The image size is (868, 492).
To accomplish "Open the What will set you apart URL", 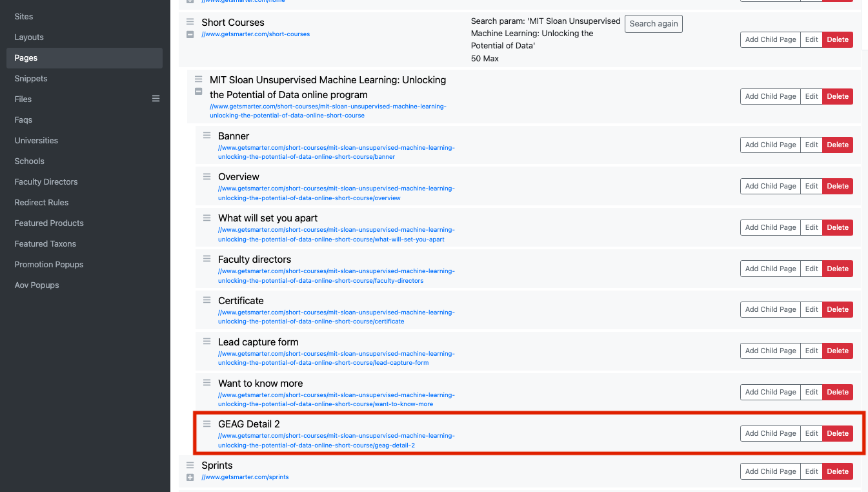I will pyautogui.click(x=336, y=234).
